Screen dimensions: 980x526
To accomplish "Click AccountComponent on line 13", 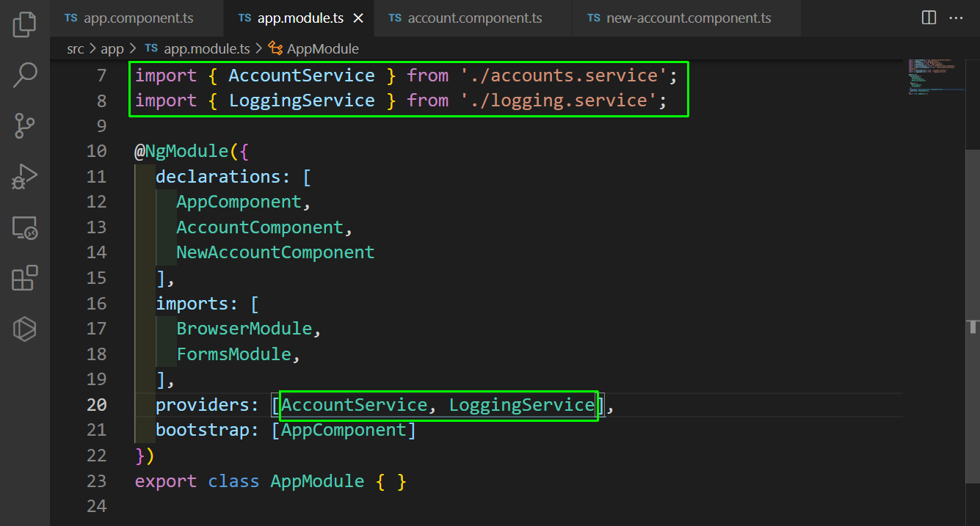I will 260,227.
